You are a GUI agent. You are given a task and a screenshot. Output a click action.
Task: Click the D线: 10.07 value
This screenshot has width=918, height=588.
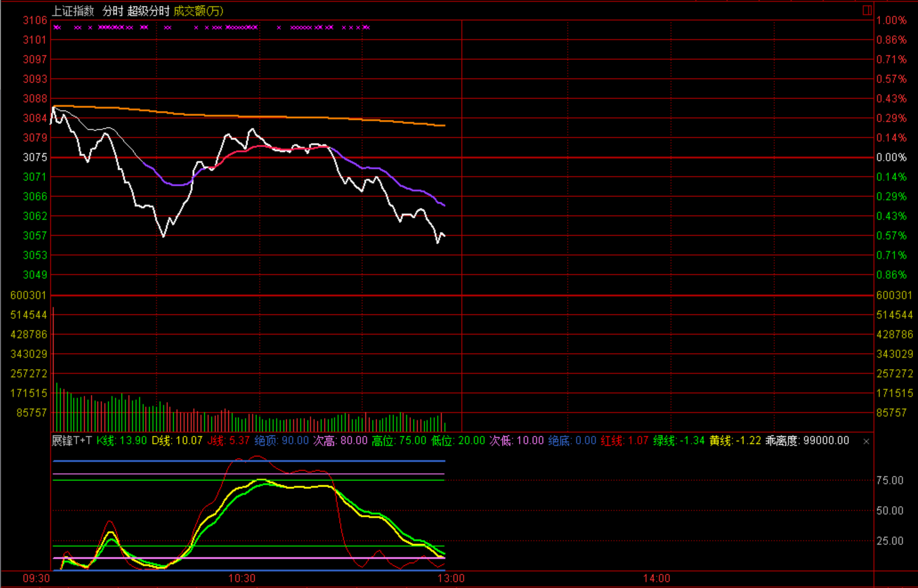177,440
